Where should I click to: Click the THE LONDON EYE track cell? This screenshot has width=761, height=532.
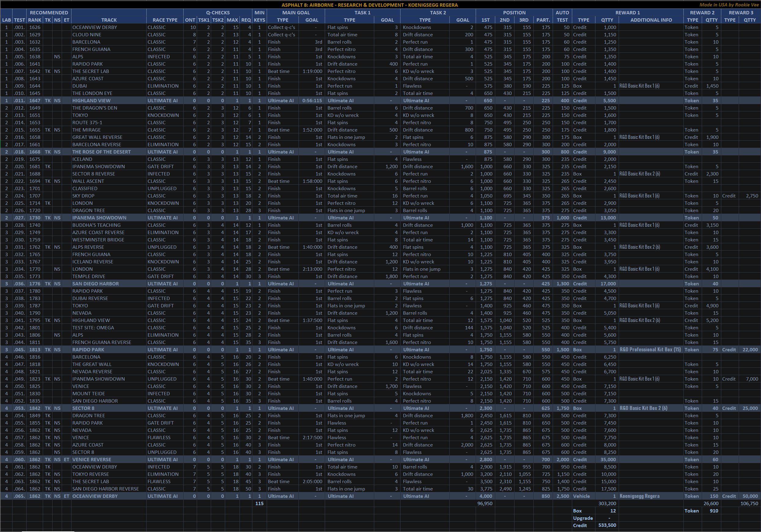tap(109, 93)
